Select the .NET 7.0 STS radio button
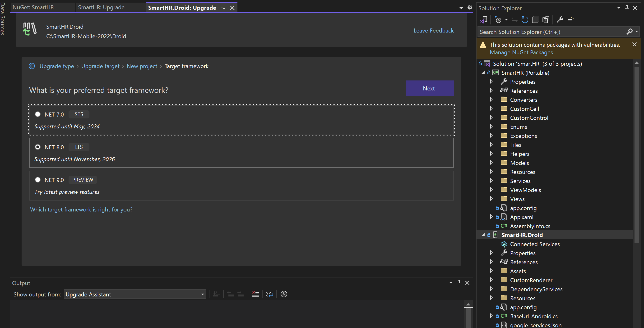Viewport: 644px width, 328px height. (x=37, y=114)
